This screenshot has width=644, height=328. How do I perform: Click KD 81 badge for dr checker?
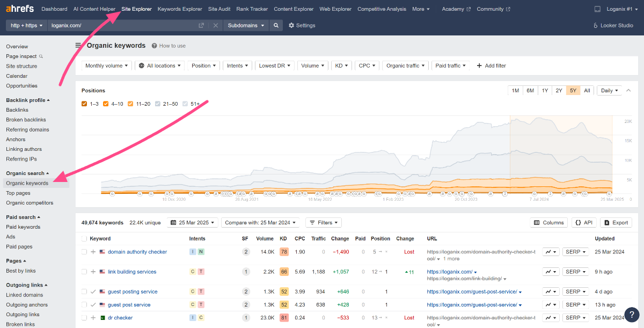(284, 318)
